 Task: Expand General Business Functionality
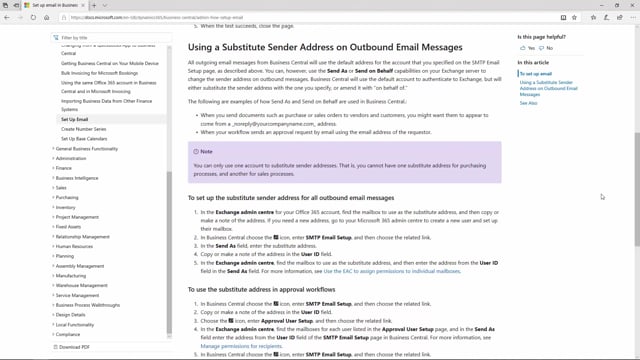(x=87, y=149)
